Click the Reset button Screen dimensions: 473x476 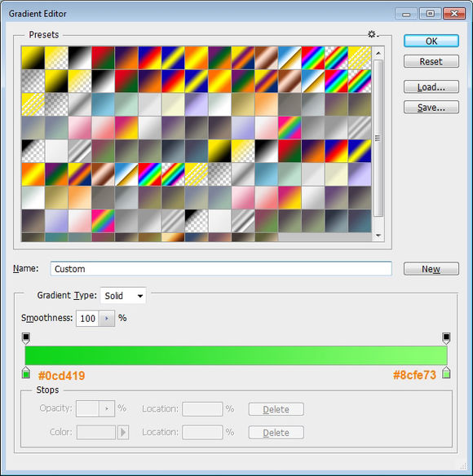431,61
